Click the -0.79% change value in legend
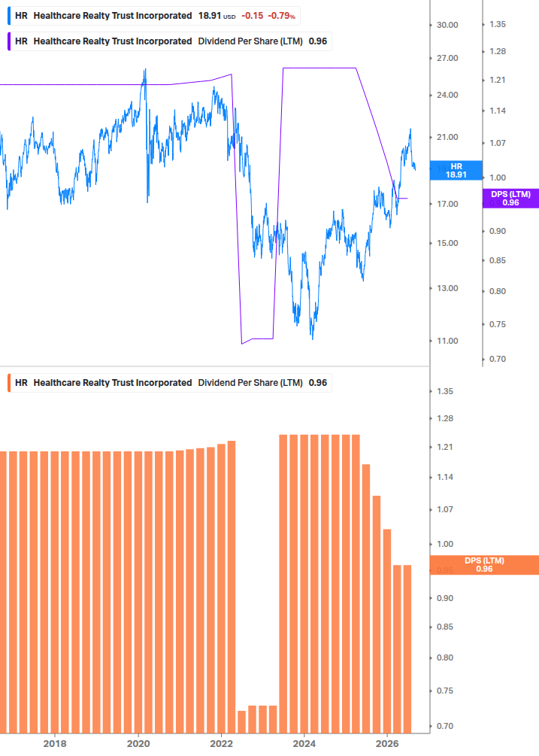 (x=282, y=16)
